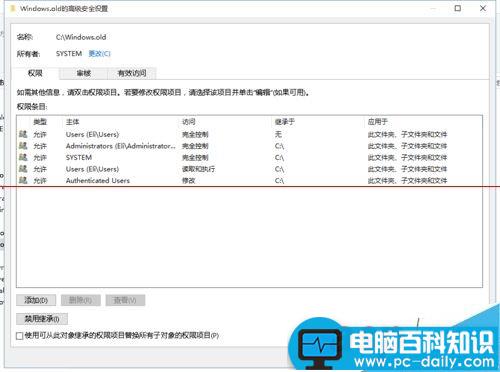Click 完全控制 in the Administrators row
500x372 pixels.
pos(195,146)
